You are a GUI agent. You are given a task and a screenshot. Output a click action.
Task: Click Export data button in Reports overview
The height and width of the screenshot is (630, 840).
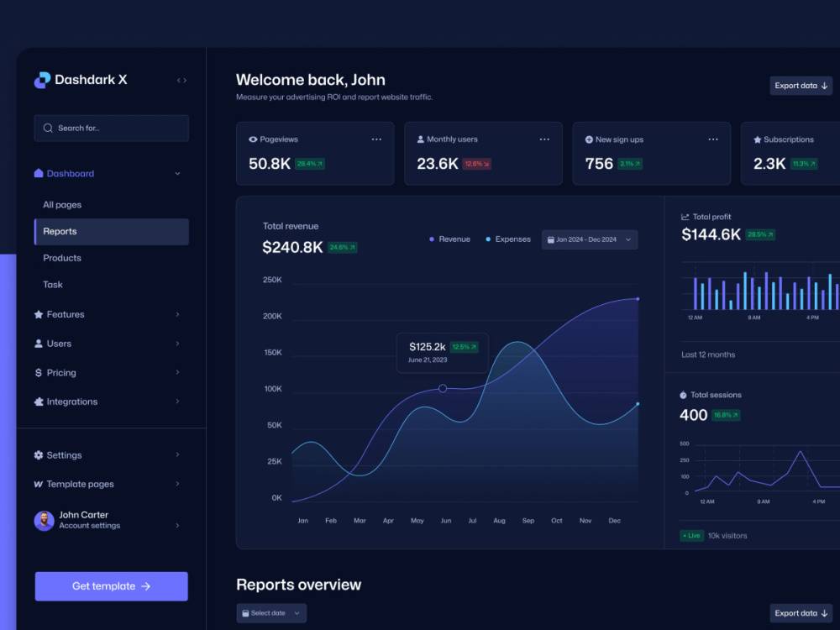801,613
